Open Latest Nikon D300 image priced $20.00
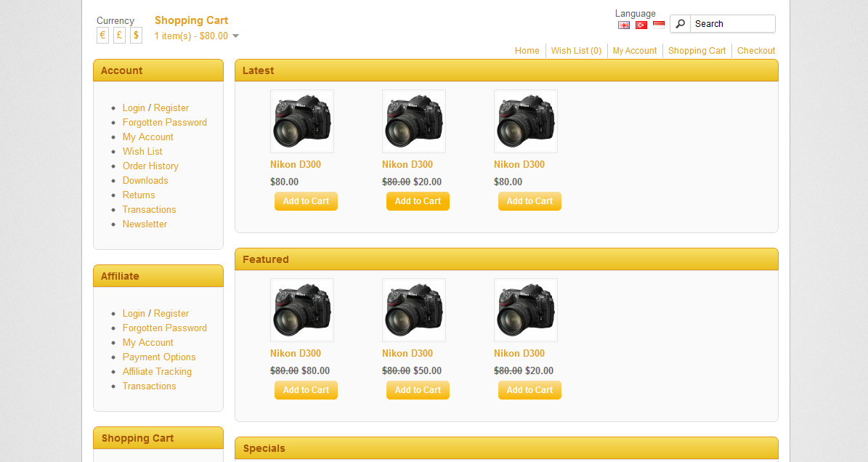The height and width of the screenshot is (462, 868). [x=414, y=121]
